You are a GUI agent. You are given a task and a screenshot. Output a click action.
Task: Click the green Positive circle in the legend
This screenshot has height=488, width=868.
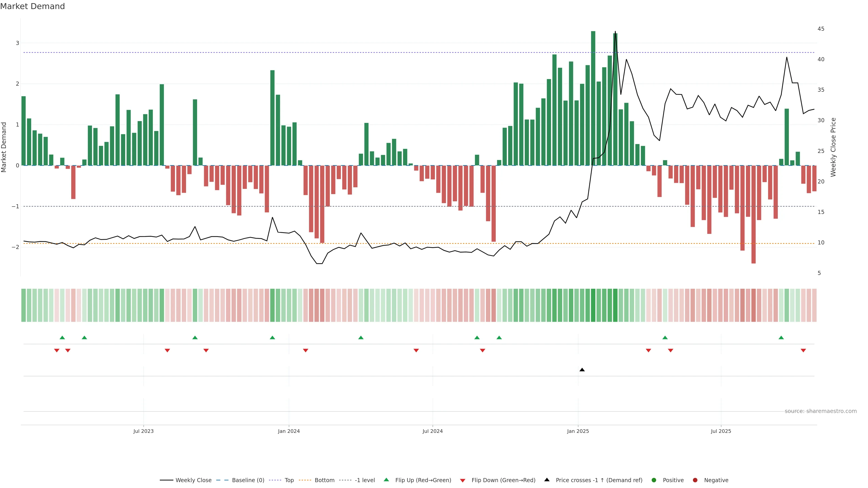click(x=654, y=480)
